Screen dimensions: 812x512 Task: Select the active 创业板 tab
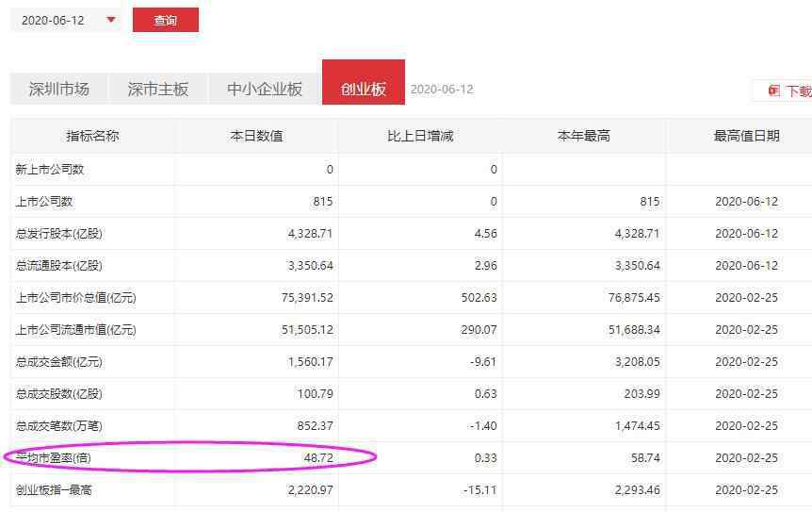[364, 90]
